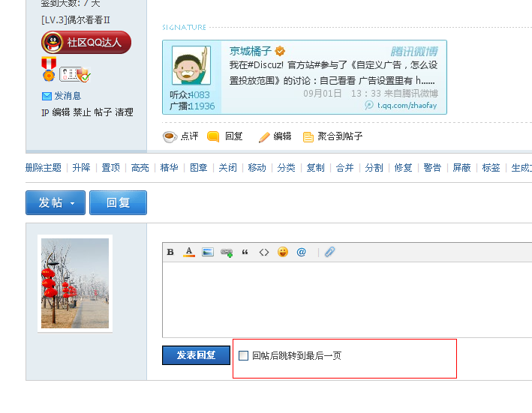Choose 修复 moderation action
The height and width of the screenshot is (413, 532).
403,168
